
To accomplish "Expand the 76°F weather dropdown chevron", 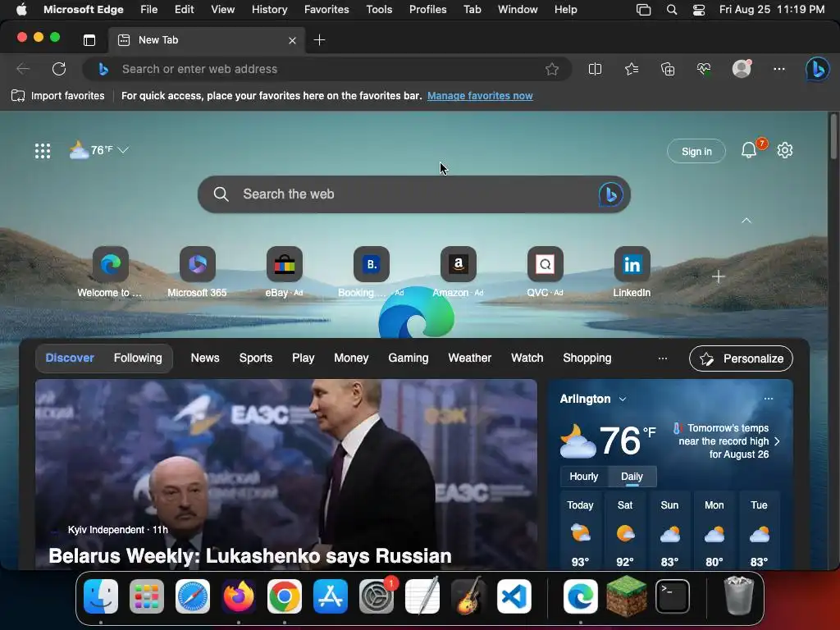I will pyautogui.click(x=123, y=150).
